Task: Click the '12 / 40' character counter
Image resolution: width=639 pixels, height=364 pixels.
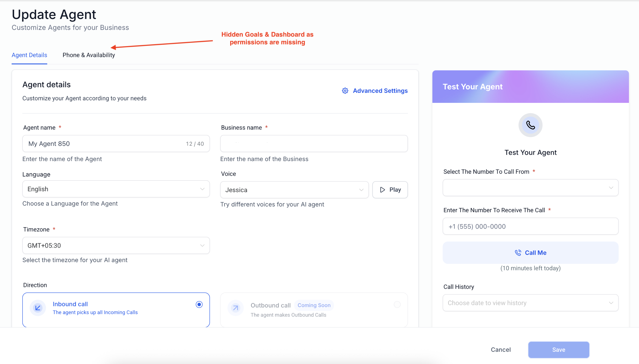Action: point(195,144)
